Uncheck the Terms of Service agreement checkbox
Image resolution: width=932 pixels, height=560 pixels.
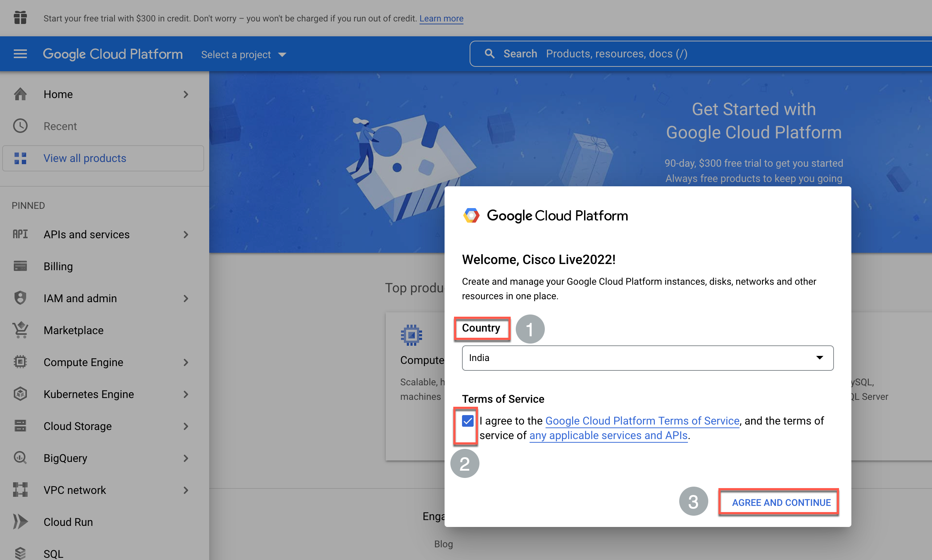(467, 421)
